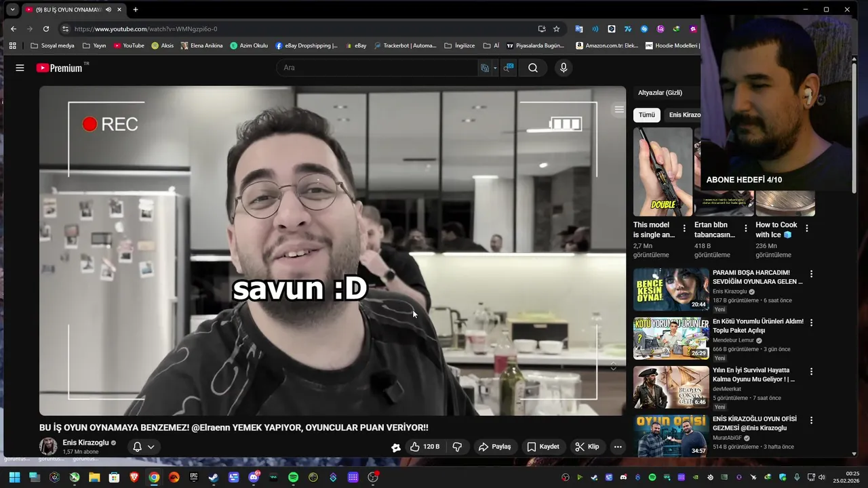Open options for 'This model is single' short
Viewport: 868px width, 488px height.
coord(684,228)
